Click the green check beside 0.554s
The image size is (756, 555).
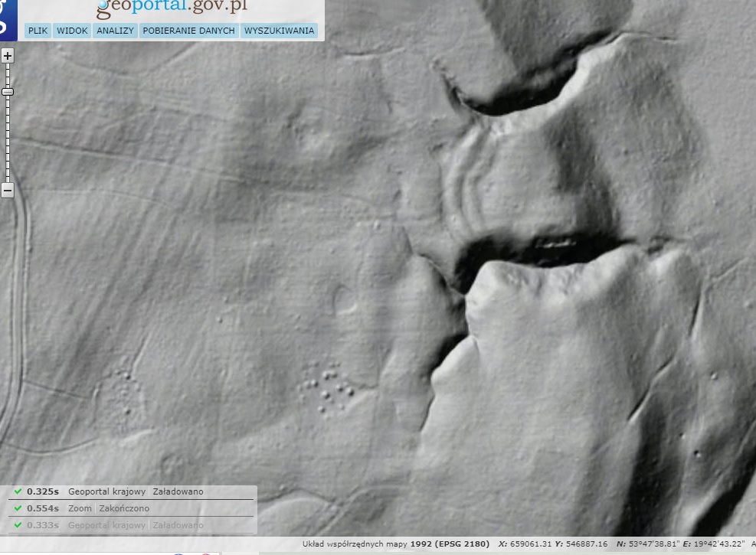[18, 508]
